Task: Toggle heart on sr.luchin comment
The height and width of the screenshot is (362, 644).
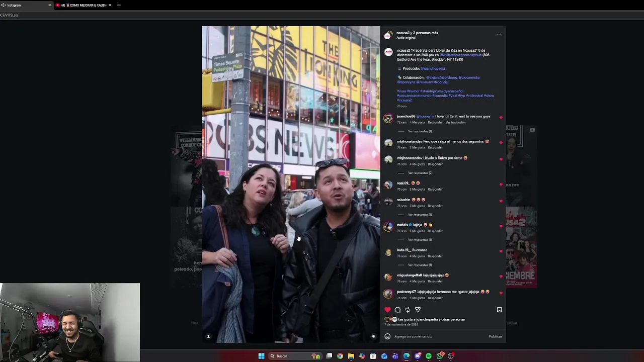Action: point(501,201)
